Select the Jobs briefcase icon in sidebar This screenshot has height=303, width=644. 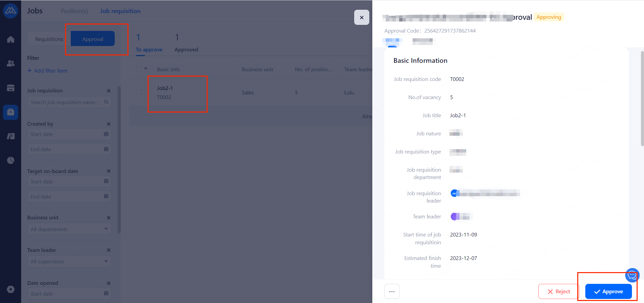[x=11, y=112]
